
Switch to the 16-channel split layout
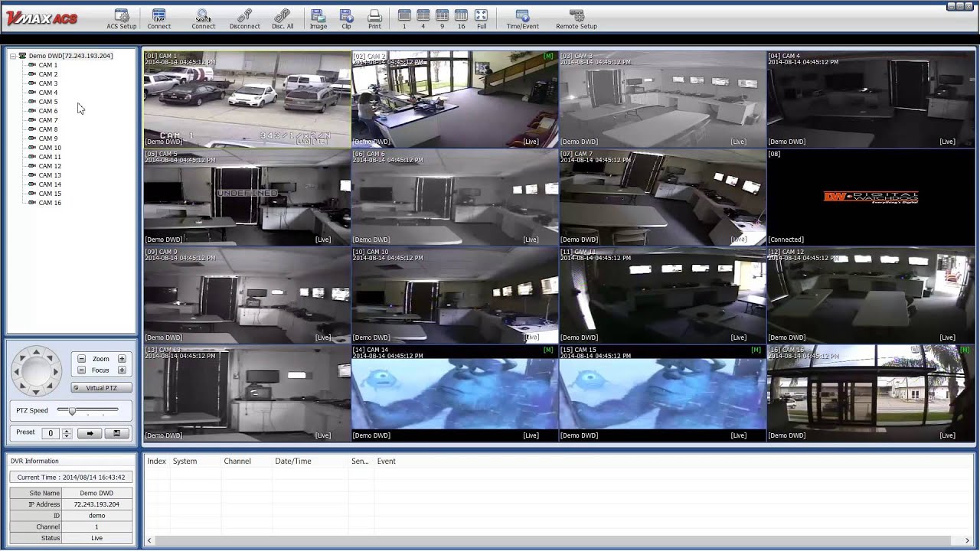(x=461, y=19)
